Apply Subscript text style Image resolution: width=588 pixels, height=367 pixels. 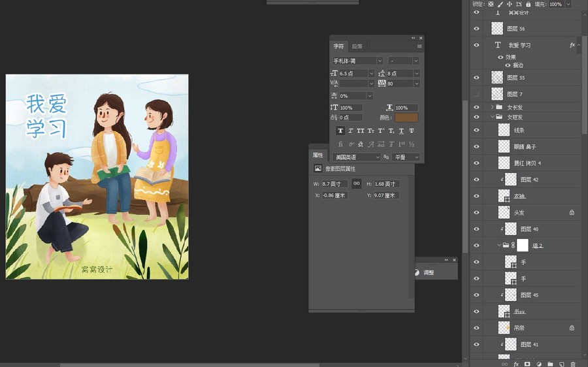[391, 131]
